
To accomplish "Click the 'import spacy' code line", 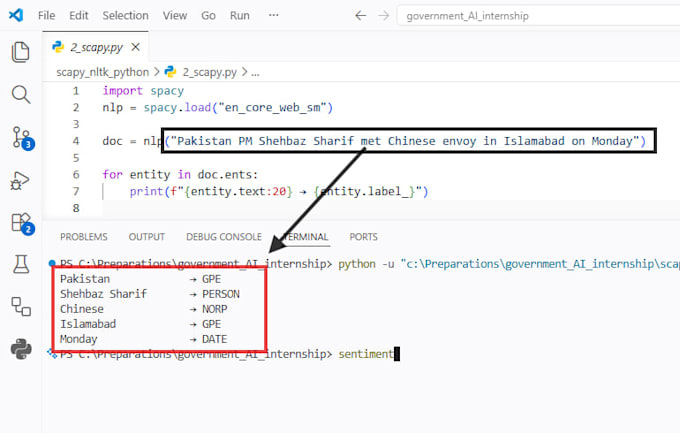I will coord(143,91).
